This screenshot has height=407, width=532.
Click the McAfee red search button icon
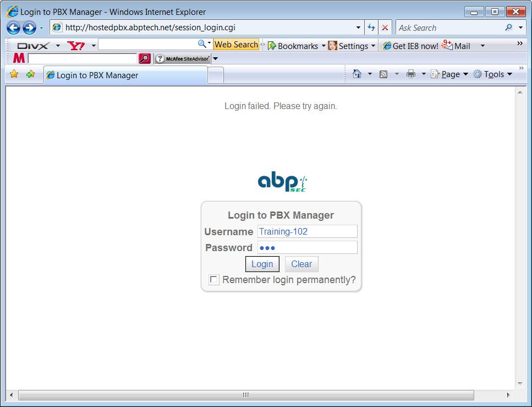pyautogui.click(x=145, y=58)
